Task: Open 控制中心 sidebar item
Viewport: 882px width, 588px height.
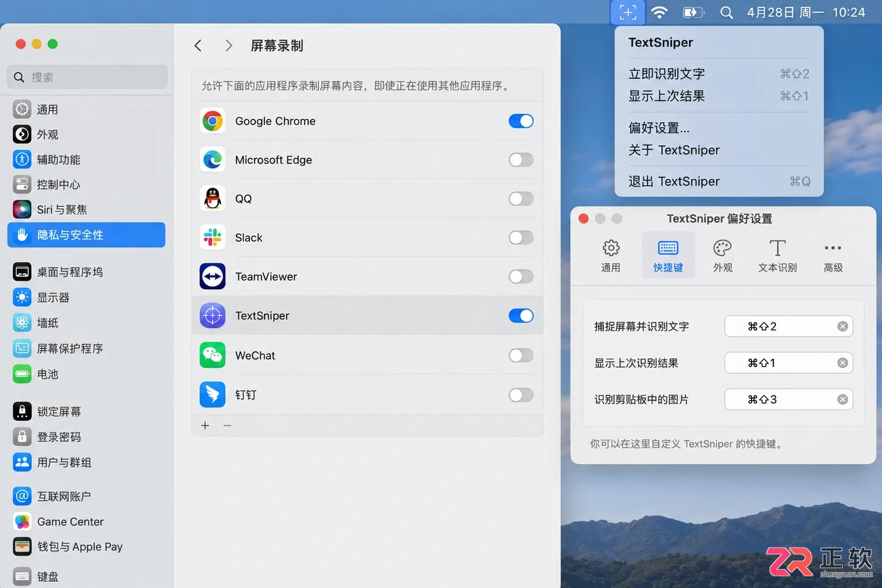Action: click(x=86, y=185)
